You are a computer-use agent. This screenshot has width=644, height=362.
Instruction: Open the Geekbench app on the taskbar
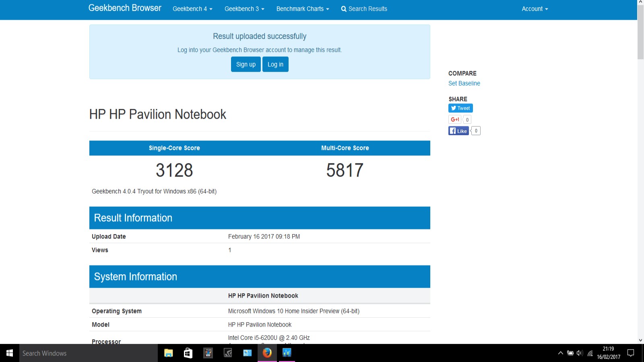coord(287,353)
